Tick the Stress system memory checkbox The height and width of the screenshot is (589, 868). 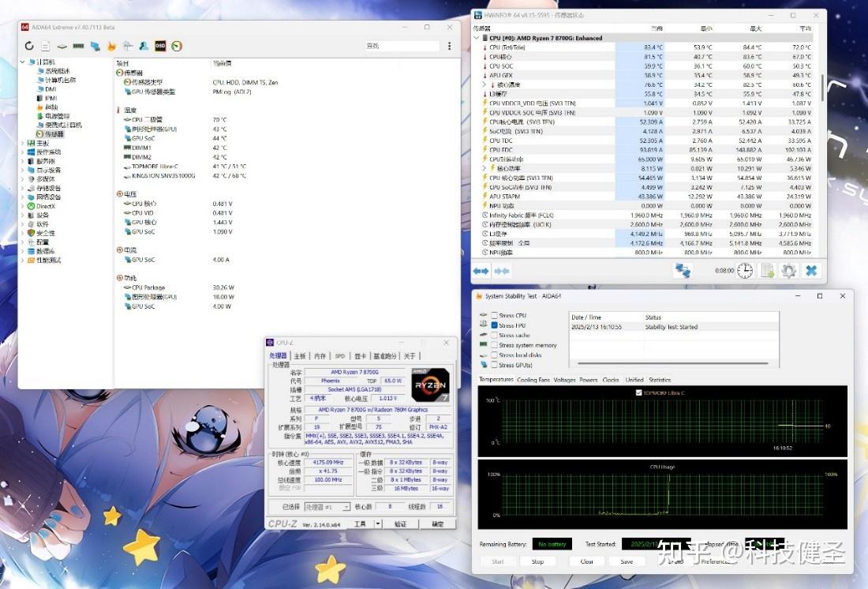[494, 345]
